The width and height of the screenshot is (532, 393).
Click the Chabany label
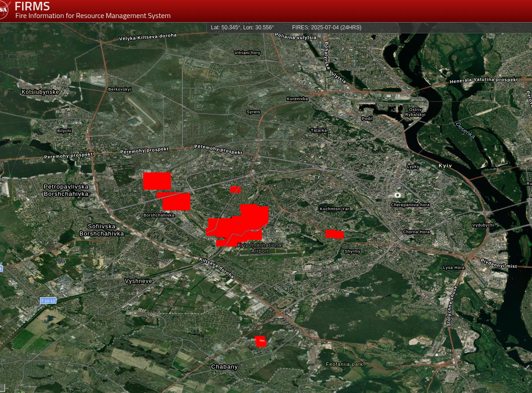(x=224, y=366)
